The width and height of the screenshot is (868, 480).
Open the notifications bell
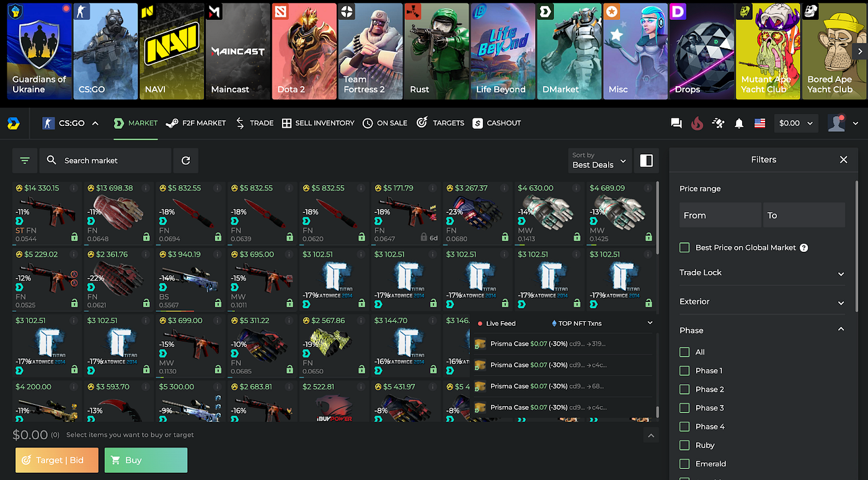(739, 123)
